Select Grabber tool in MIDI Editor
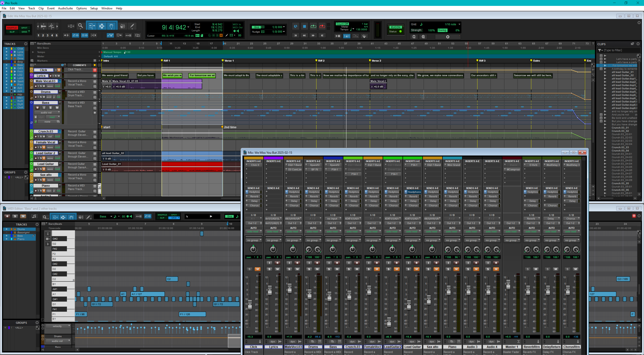This screenshot has height=355, width=644. click(71, 217)
